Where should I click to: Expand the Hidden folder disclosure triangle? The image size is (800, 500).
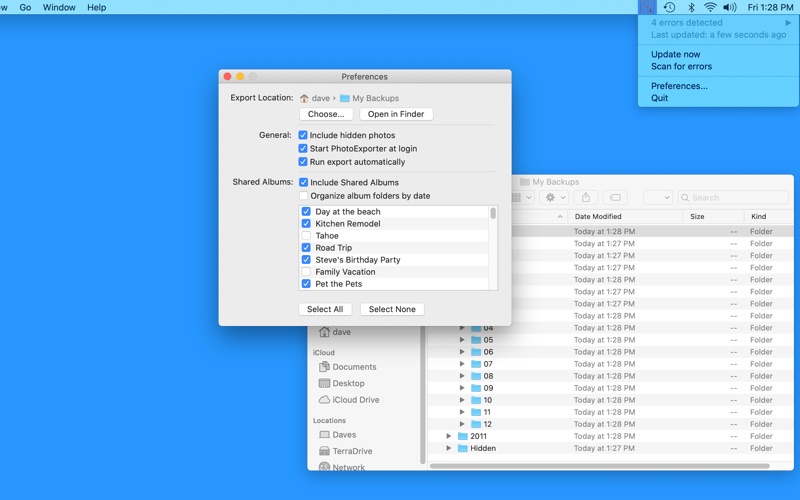448,448
